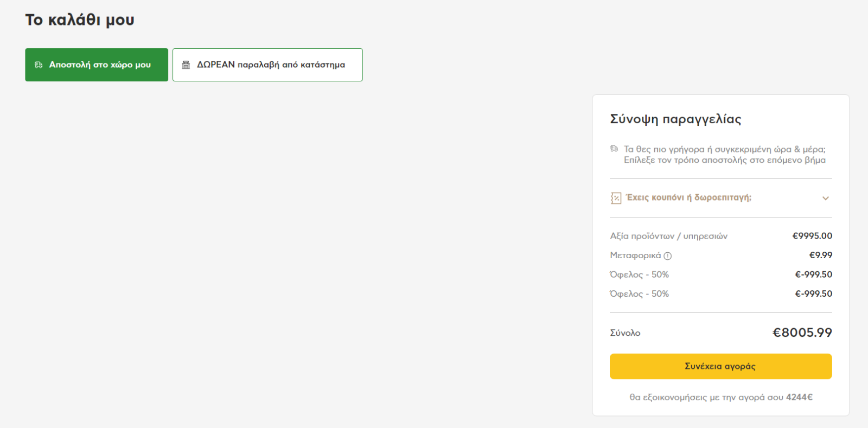
Task: Click the Σύνοψη παραγγελίας heading
Action: pyautogui.click(x=675, y=119)
